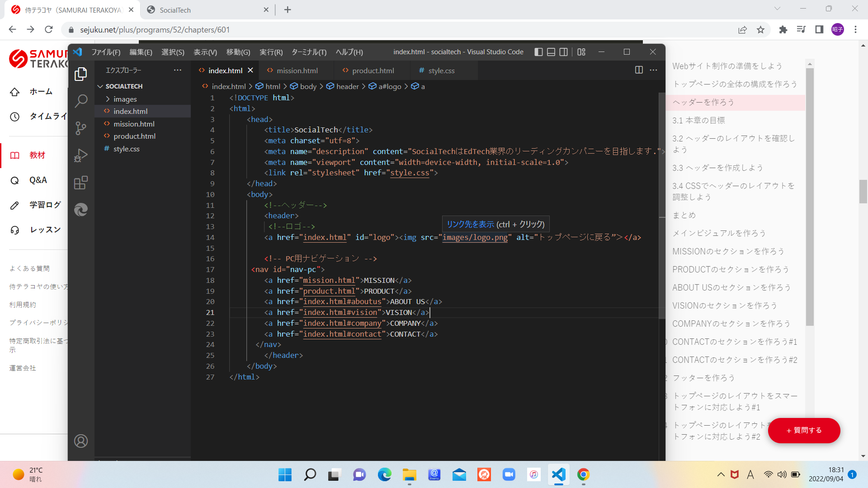Open Source Control view in activity bar
The image size is (868, 488).
tap(81, 128)
